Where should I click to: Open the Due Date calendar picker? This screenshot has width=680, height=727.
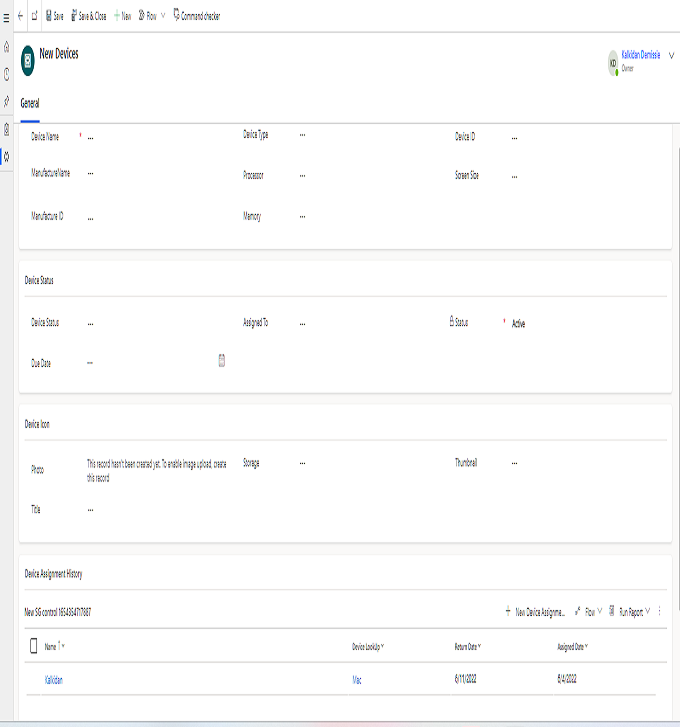coord(222,360)
